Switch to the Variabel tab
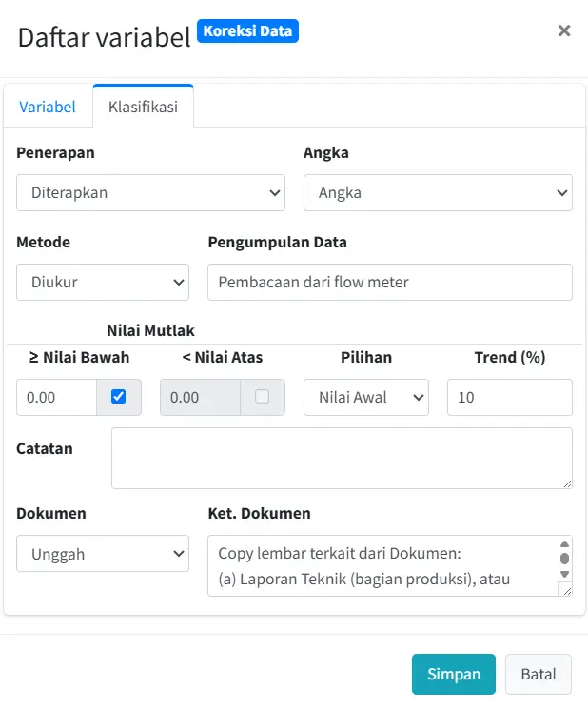Image resolution: width=588 pixels, height=709 pixels. click(x=48, y=107)
